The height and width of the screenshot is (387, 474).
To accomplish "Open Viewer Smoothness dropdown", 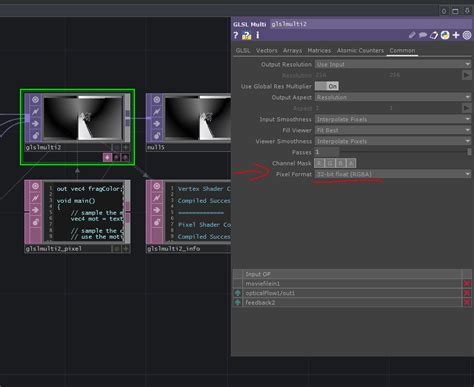I will click(x=393, y=141).
